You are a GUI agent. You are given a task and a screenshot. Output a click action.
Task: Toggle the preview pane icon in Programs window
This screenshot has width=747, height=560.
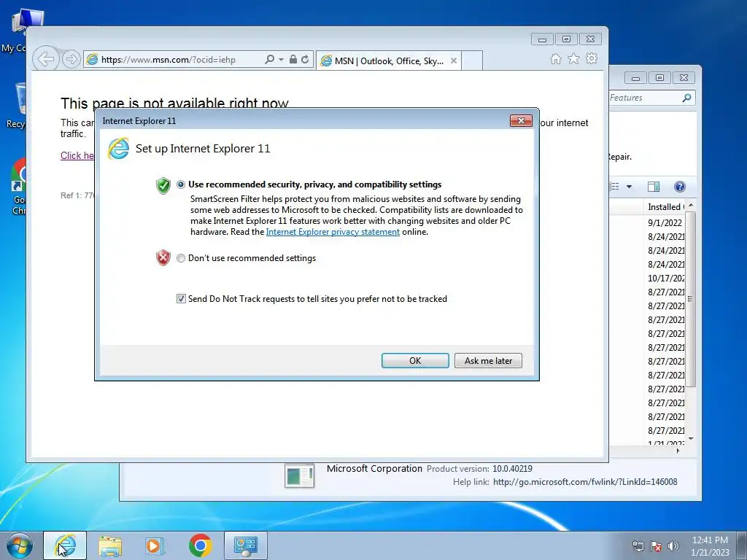[x=654, y=187]
